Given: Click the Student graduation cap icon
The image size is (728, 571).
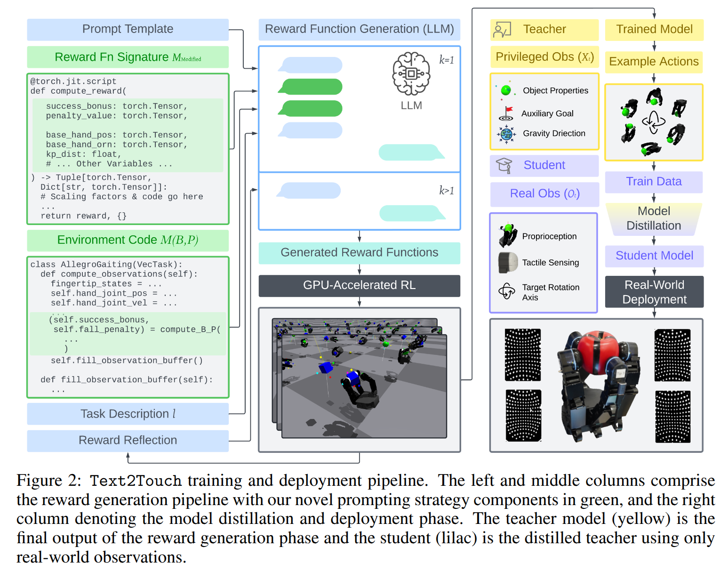Looking at the screenshot, I should (504, 165).
